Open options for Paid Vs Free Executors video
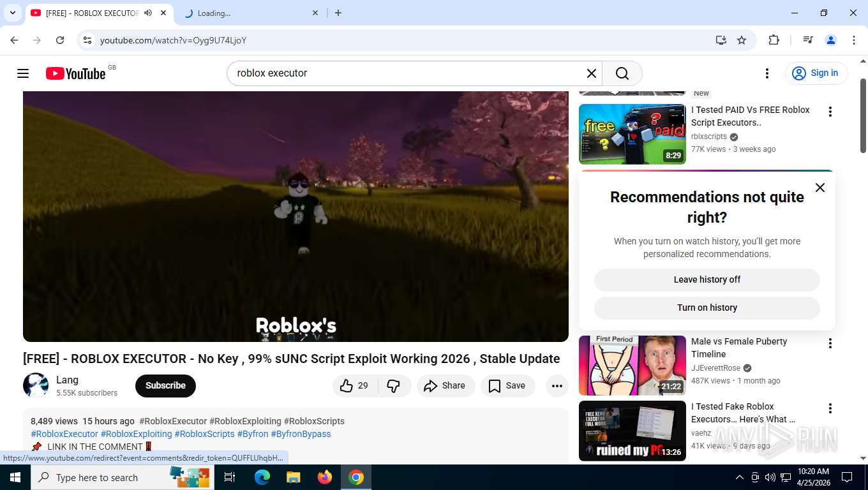This screenshot has width=868, height=490. 830,112
